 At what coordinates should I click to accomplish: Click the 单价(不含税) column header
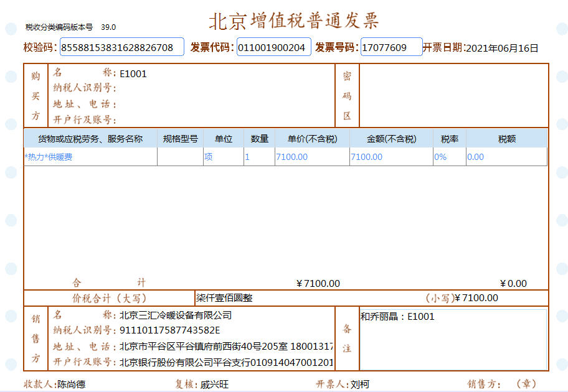coord(312,139)
